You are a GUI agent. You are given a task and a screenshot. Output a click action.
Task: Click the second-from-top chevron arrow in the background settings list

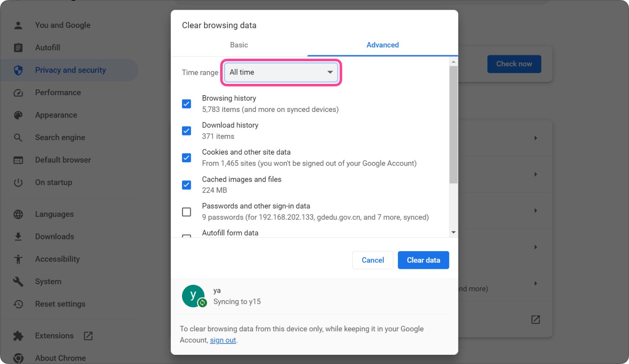point(535,174)
